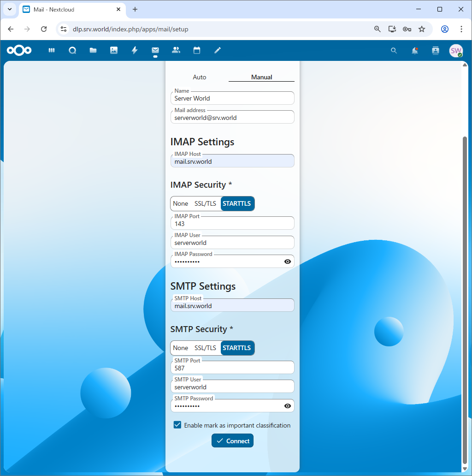472x476 pixels.
Task: Click the scrollbar down arrow
Action: [465, 469]
